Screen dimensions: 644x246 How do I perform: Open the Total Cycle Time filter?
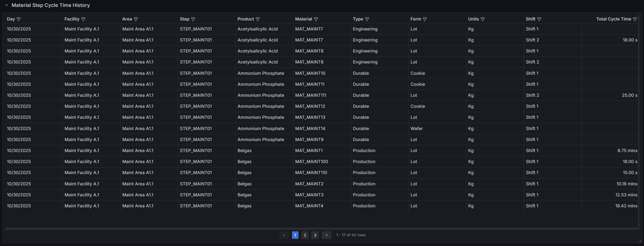coord(635,19)
